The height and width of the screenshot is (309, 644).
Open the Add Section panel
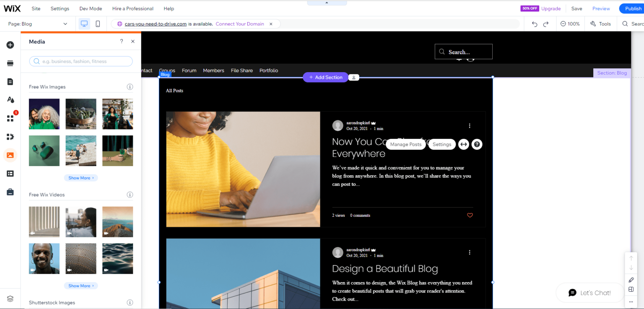click(10, 63)
